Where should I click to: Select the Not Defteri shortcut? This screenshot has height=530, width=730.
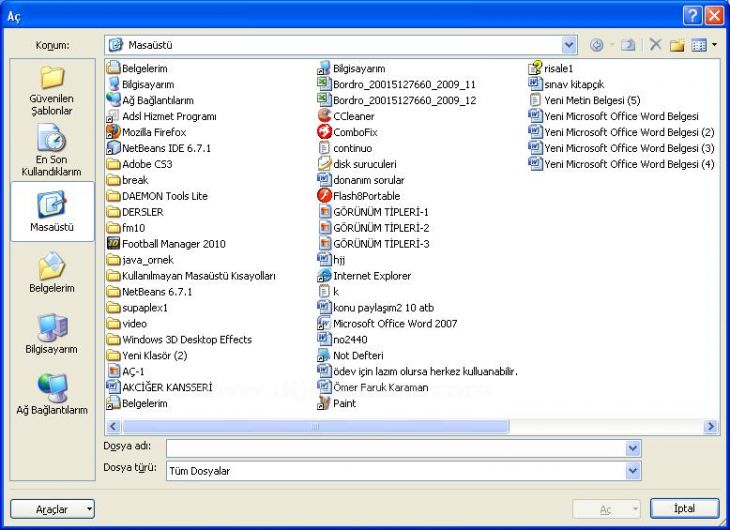(x=351, y=355)
